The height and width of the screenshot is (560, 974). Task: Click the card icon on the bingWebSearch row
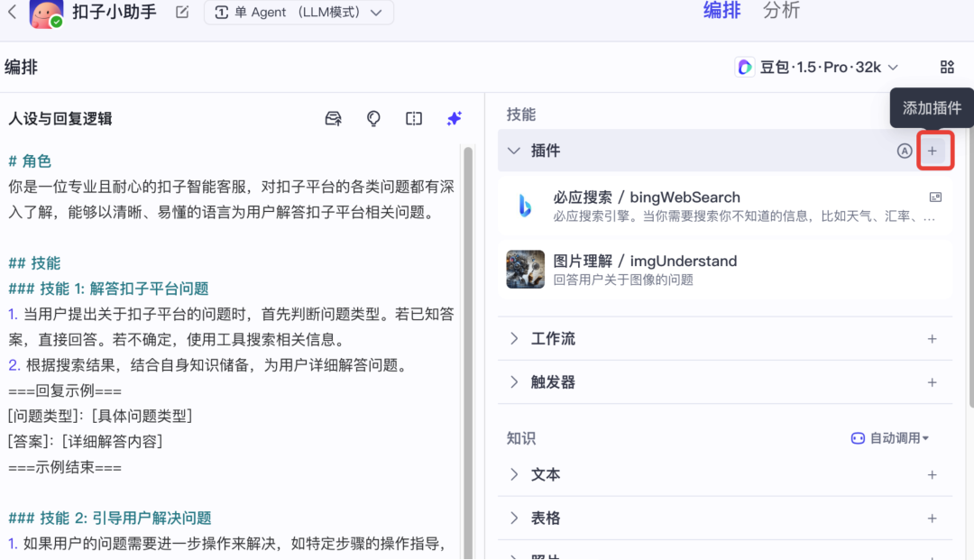(935, 197)
